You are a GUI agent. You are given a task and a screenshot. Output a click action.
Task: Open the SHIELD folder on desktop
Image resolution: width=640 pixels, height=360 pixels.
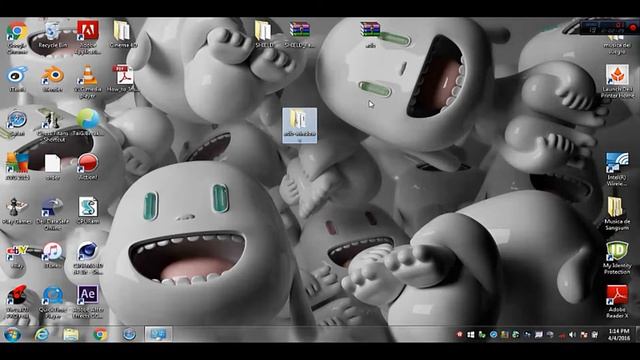[x=263, y=34]
